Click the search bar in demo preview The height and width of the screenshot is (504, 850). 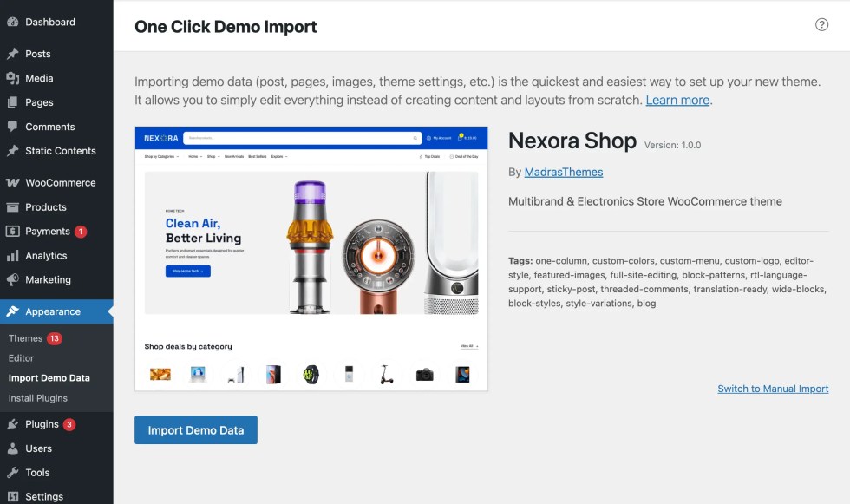[303, 138]
